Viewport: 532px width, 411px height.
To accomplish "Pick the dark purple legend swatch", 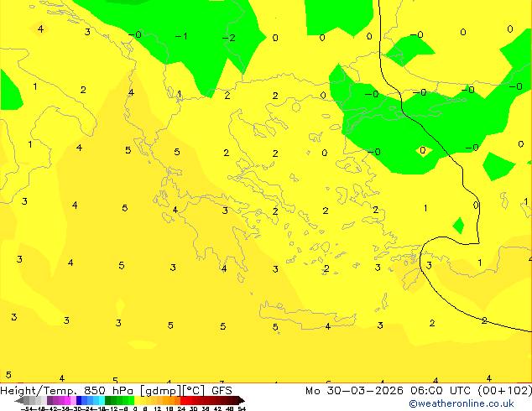I will [50, 400].
